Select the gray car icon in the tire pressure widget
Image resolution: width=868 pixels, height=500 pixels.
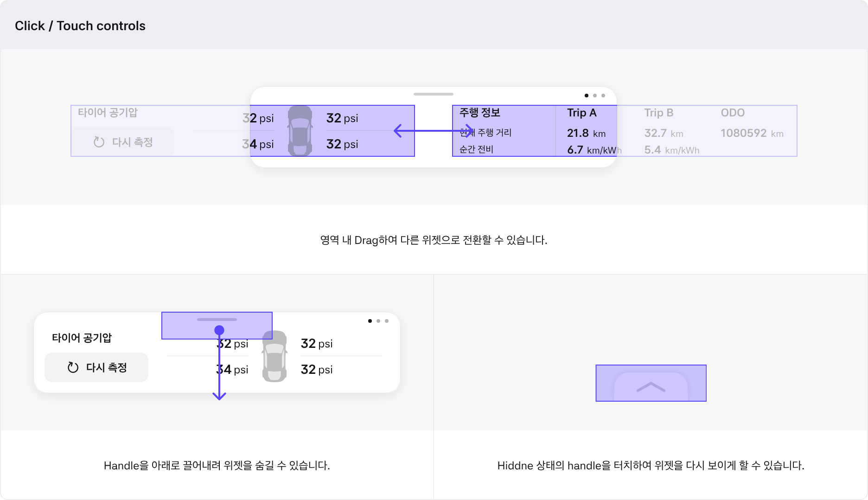(x=274, y=357)
